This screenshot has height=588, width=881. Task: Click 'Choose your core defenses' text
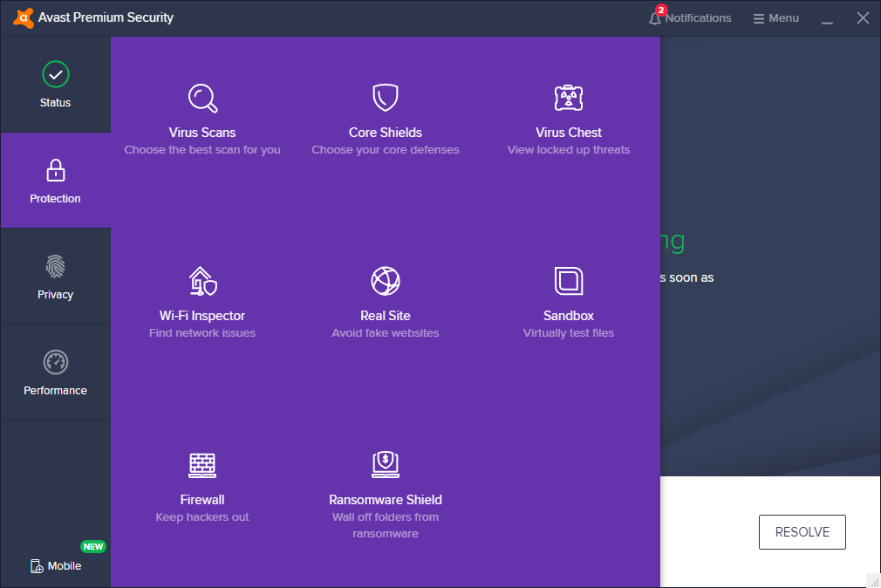click(386, 150)
